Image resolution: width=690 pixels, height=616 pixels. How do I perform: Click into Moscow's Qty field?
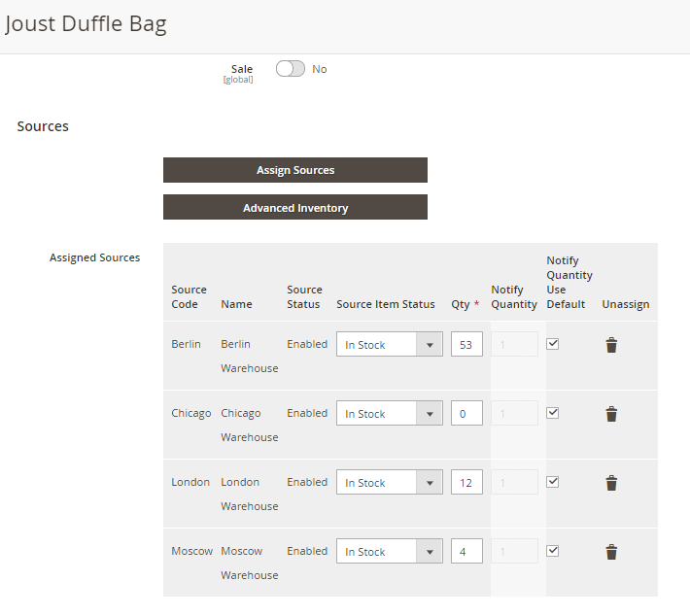pyautogui.click(x=466, y=552)
